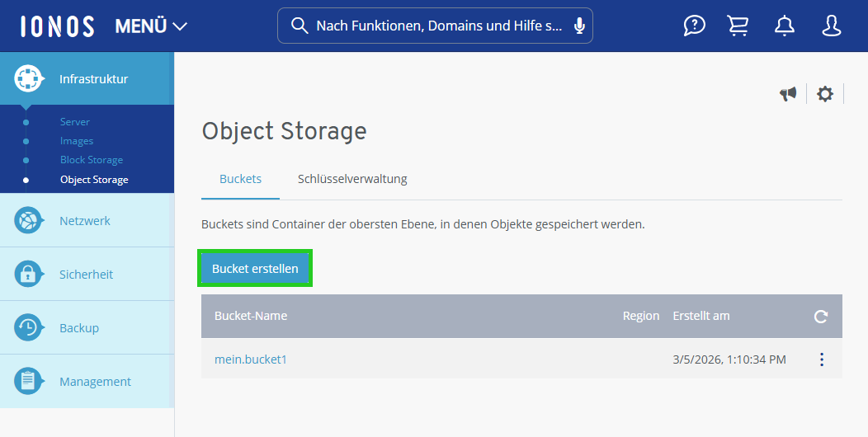Click the megaphone announcements icon
The image size is (868, 437).
click(x=788, y=94)
